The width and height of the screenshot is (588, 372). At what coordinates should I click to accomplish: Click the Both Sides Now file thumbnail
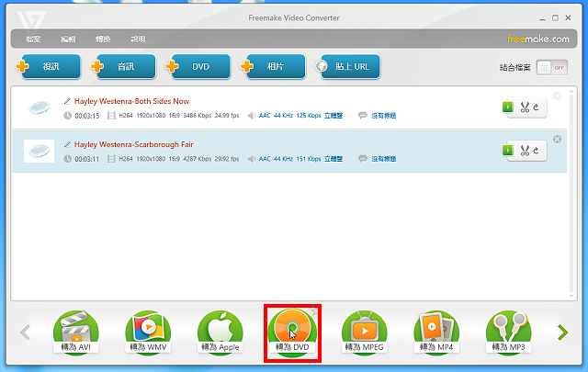point(39,107)
